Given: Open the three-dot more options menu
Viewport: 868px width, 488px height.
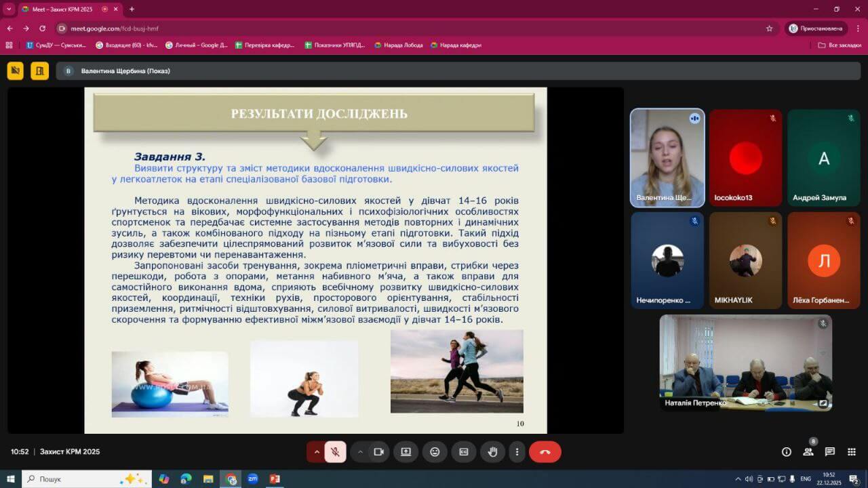Looking at the screenshot, I should pos(517,452).
